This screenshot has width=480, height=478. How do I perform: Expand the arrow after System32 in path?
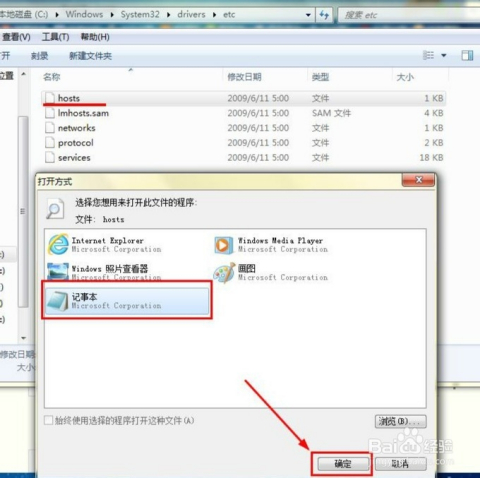coord(169,15)
